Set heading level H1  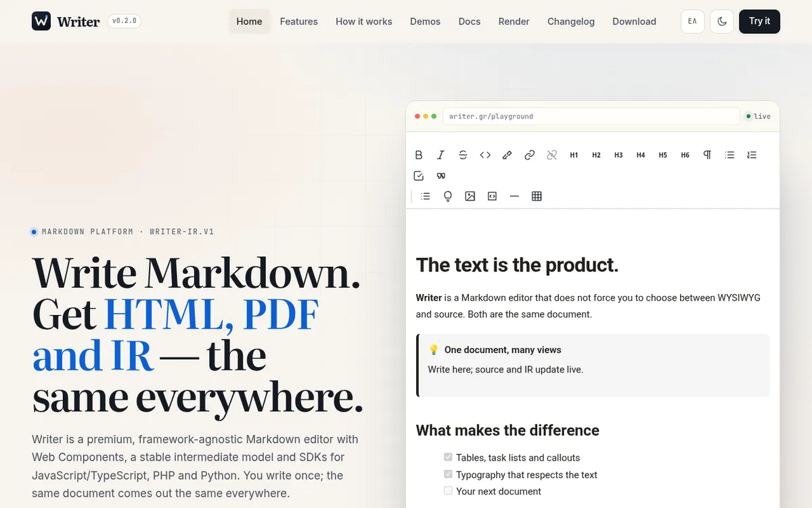[x=574, y=155]
